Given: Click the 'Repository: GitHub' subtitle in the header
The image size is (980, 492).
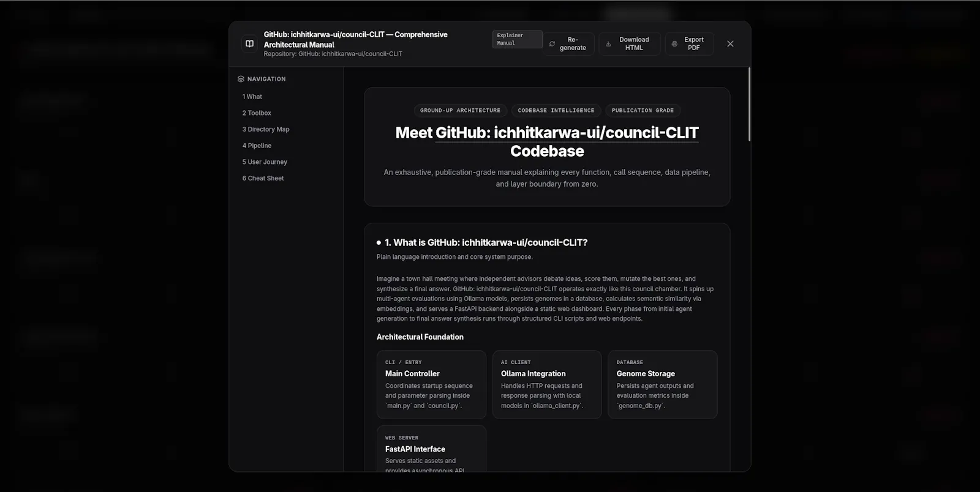Looking at the screenshot, I should (x=333, y=54).
